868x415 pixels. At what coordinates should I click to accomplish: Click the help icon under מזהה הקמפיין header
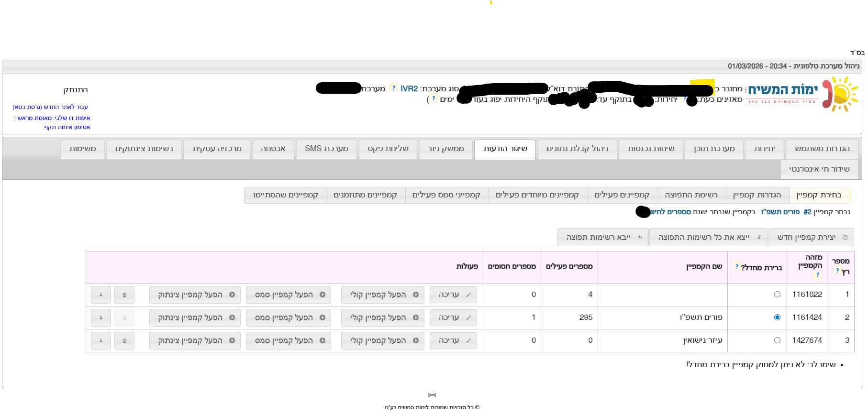(x=817, y=274)
